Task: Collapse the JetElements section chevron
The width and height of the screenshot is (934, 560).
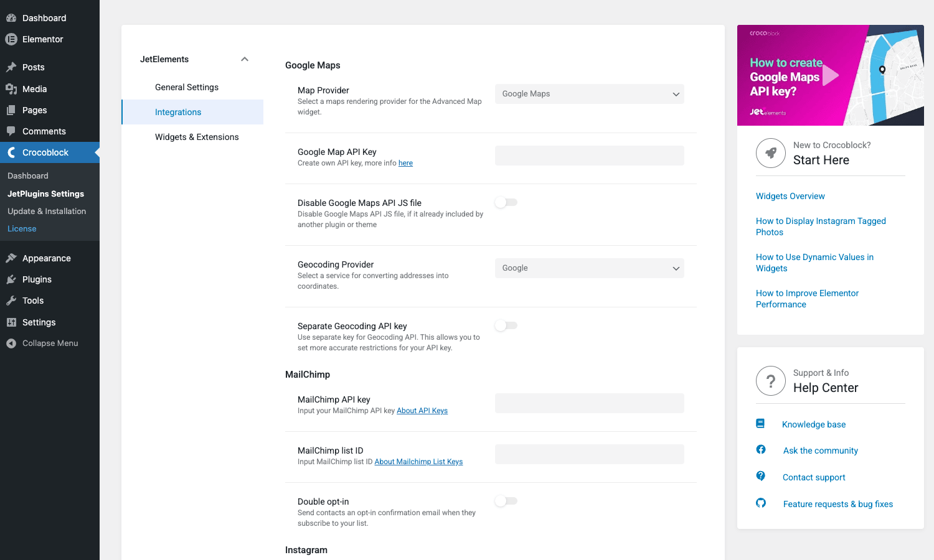Action: [245, 59]
